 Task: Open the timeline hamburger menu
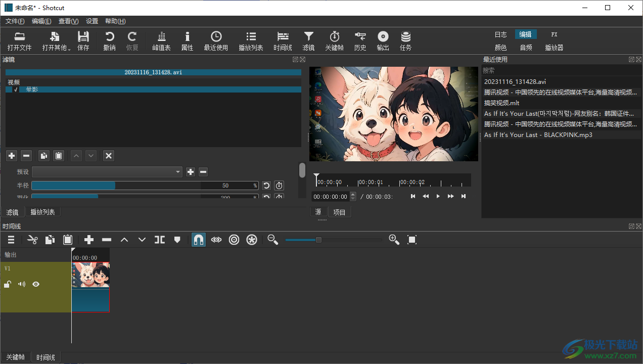[x=11, y=240]
